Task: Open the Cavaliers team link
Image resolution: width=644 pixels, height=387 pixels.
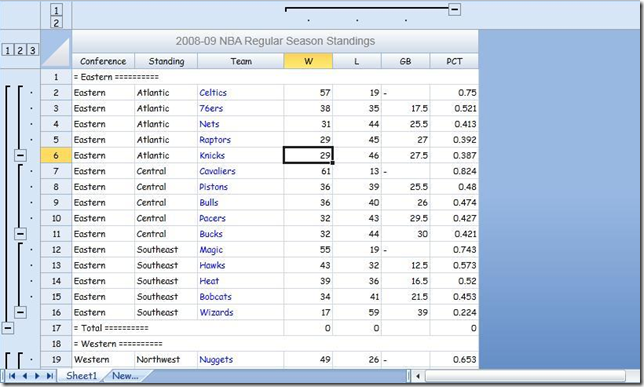Action: pos(217,171)
